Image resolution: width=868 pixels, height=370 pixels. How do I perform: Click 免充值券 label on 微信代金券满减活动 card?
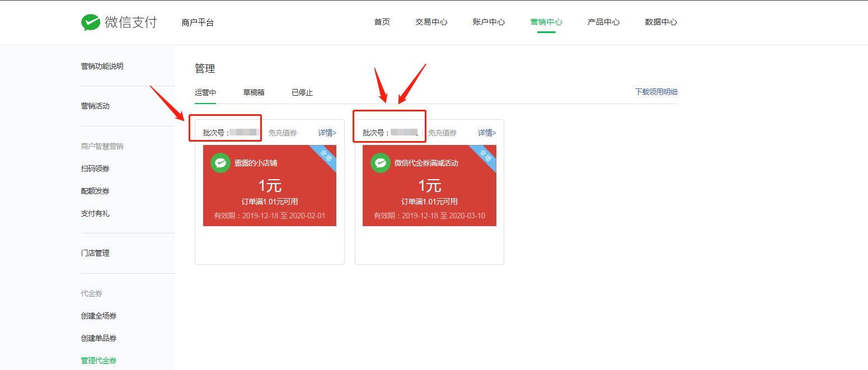[442, 133]
